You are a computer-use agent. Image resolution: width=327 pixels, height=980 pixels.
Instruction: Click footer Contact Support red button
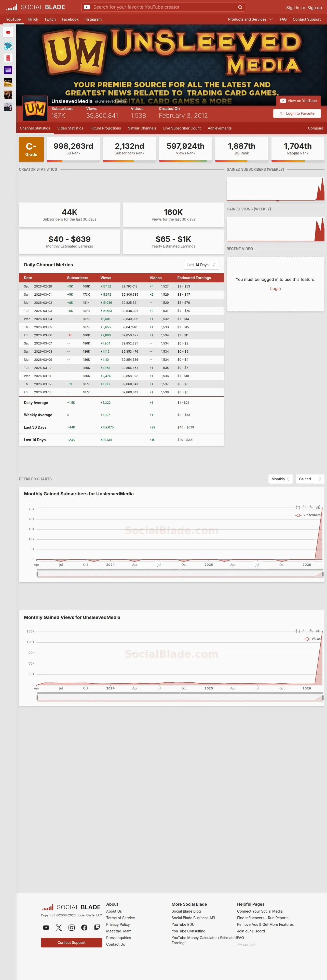pos(72,942)
